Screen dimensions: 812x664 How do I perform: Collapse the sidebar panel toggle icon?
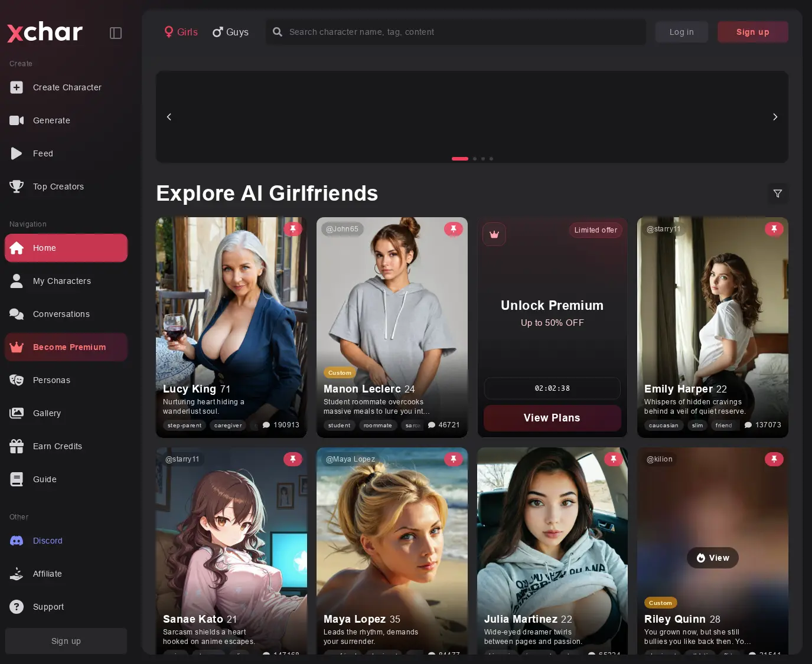pos(116,33)
